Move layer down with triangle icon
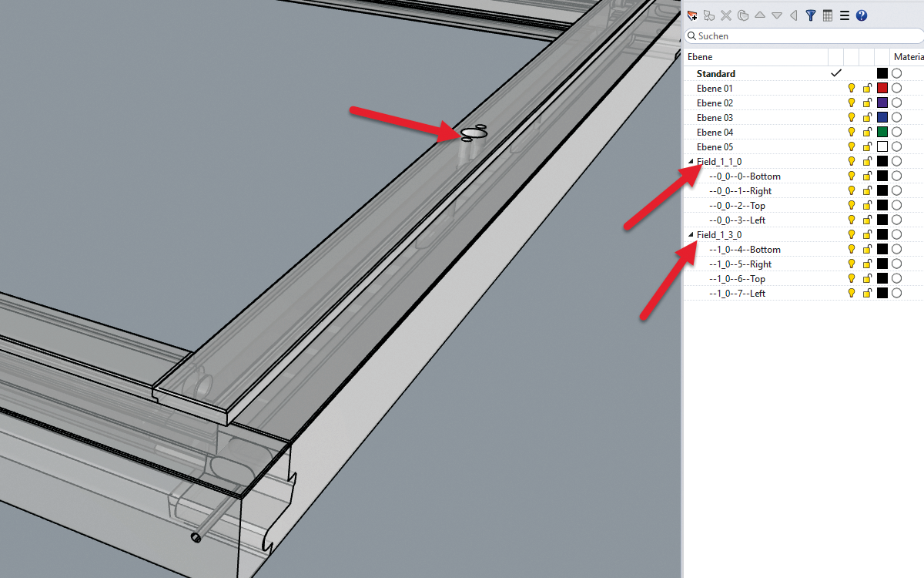The width and height of the screenshot is (924, 578). tap(777, 15)
